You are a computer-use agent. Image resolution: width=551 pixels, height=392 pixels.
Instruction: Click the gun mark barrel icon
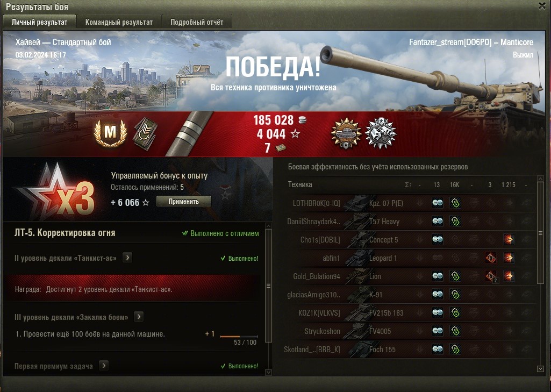click(189, 133)
